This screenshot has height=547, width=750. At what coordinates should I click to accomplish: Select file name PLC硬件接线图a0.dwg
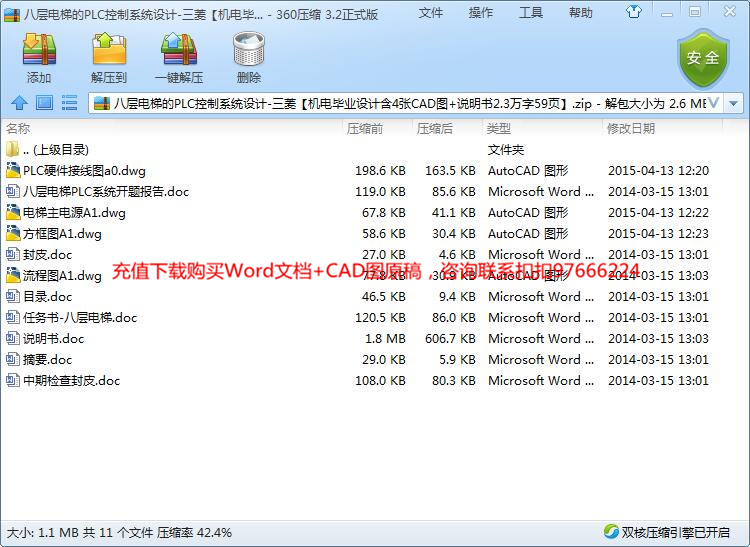(x=84, y=171)
